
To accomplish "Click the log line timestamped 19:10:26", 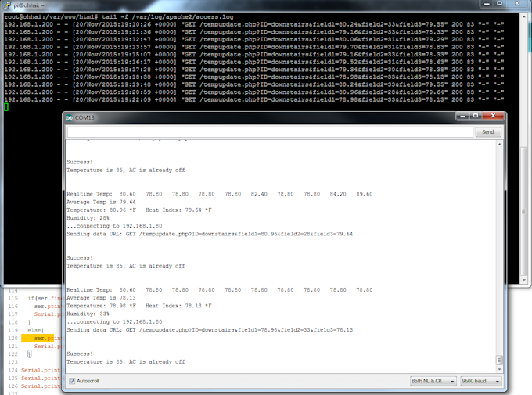I will click(254, 24).
